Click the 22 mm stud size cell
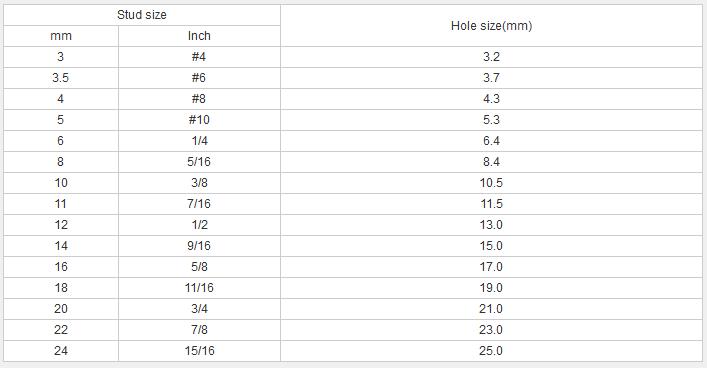The height and width of the screenshot is (368, 707). (x=61, y=330)
